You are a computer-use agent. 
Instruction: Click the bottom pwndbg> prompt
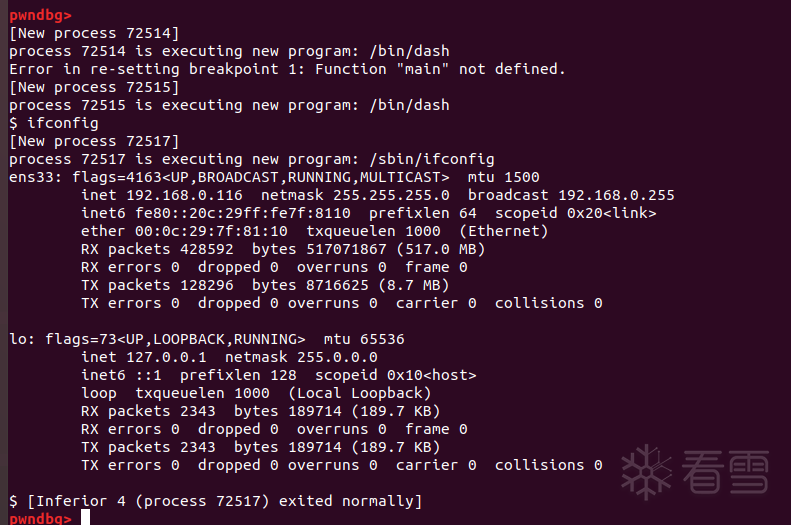point(40,518)
